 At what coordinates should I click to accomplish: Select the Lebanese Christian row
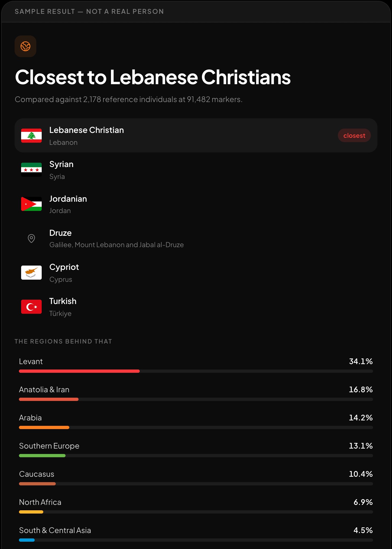tap(196, 135)
